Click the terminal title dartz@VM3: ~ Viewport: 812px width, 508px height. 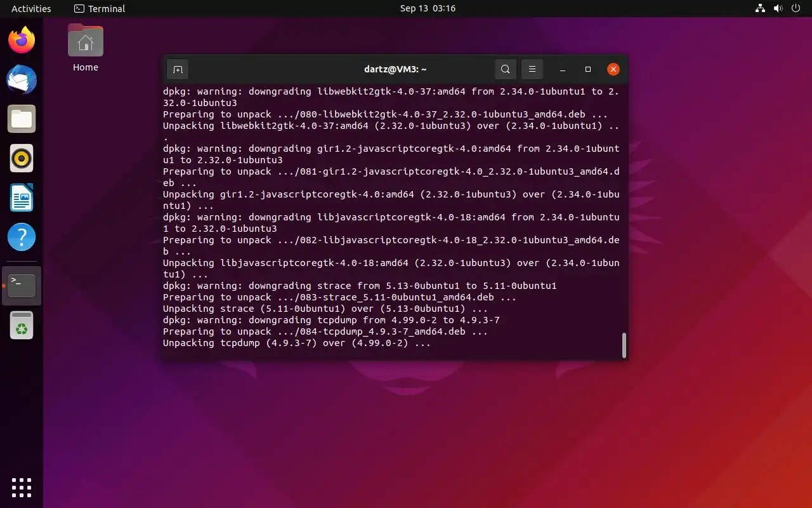(395, 69)
